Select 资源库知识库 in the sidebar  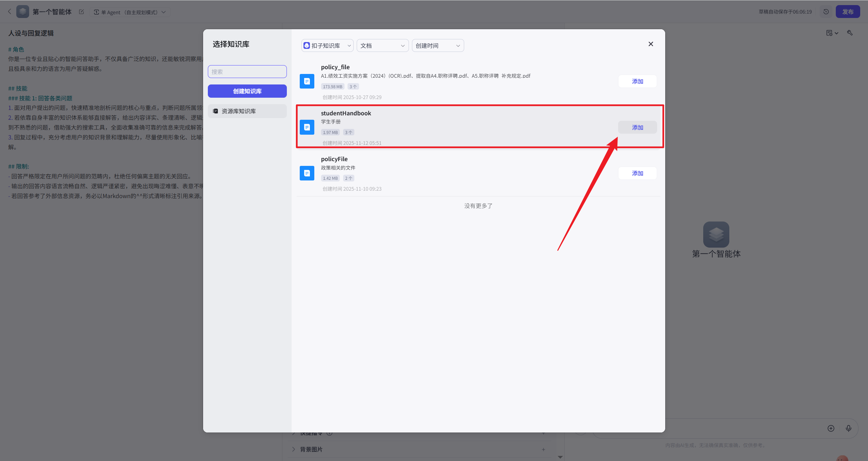247,111
